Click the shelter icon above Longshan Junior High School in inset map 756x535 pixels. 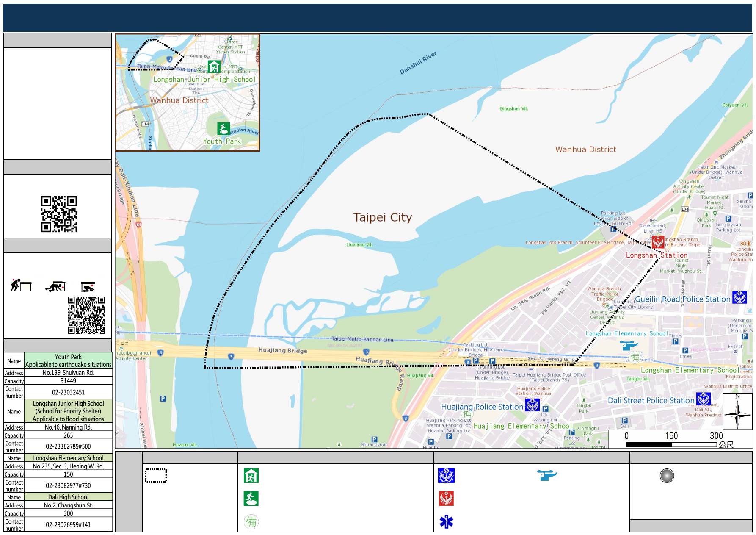click(x=214, y=67)
